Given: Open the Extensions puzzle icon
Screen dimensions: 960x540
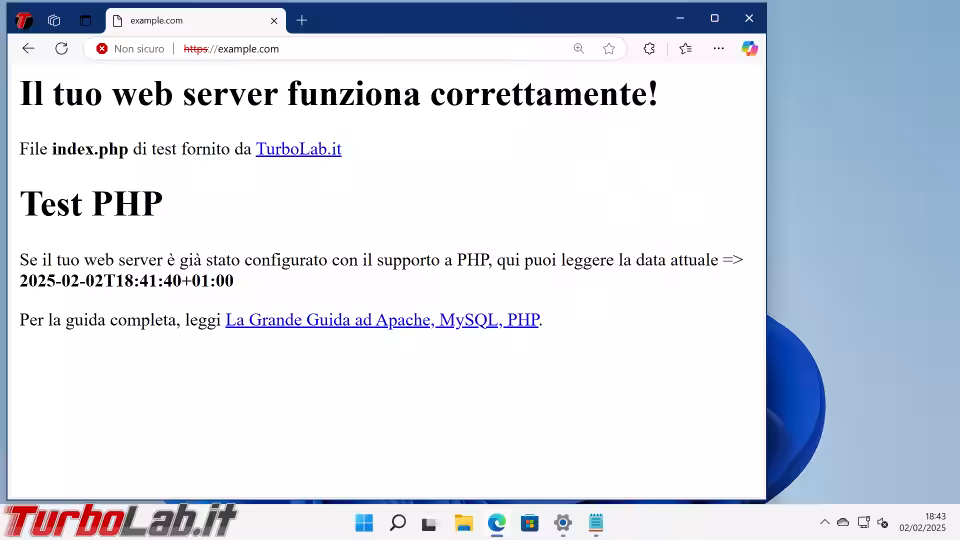Looking at the screenshot, I should (649, 48).
